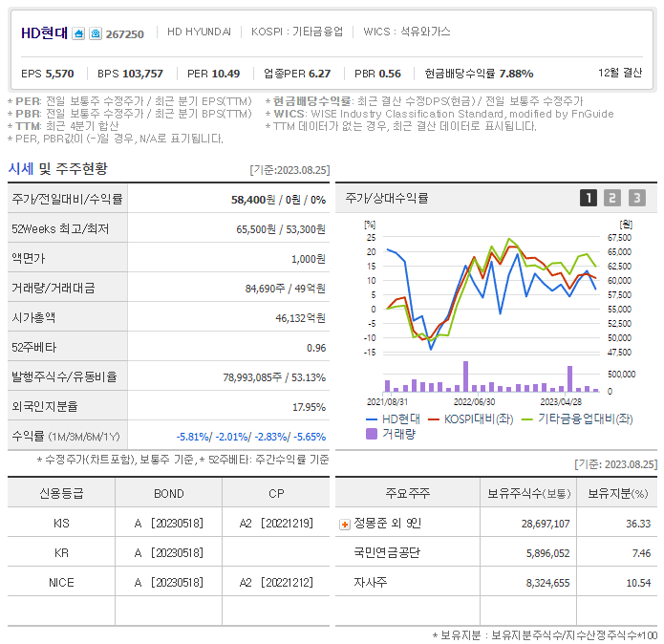This screenshot has width=664, height=644.
Task: Click the 보유지분(%) column header
Action: pyautogui.click(x=617, y=493)
